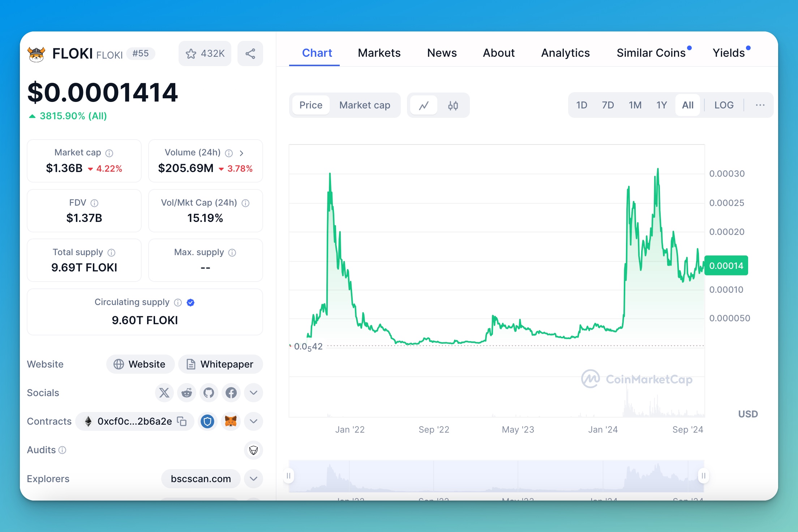Open Circulating supply info icon
This screenshot has width=798, height=532.
178,303
